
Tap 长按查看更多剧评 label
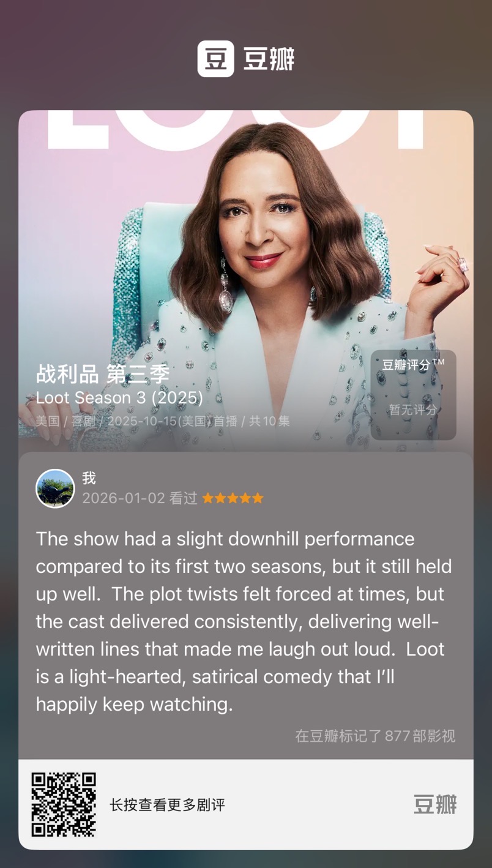[x=167, y=804]
